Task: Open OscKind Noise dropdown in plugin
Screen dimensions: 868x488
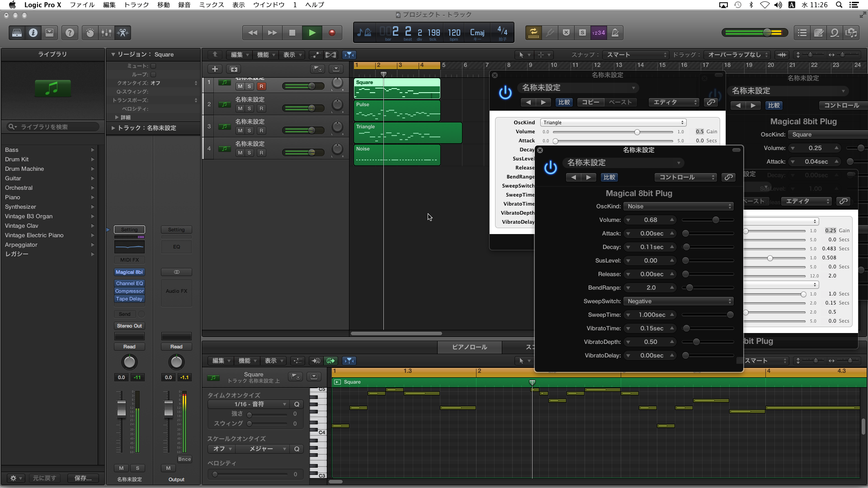Action: (678, 206)
